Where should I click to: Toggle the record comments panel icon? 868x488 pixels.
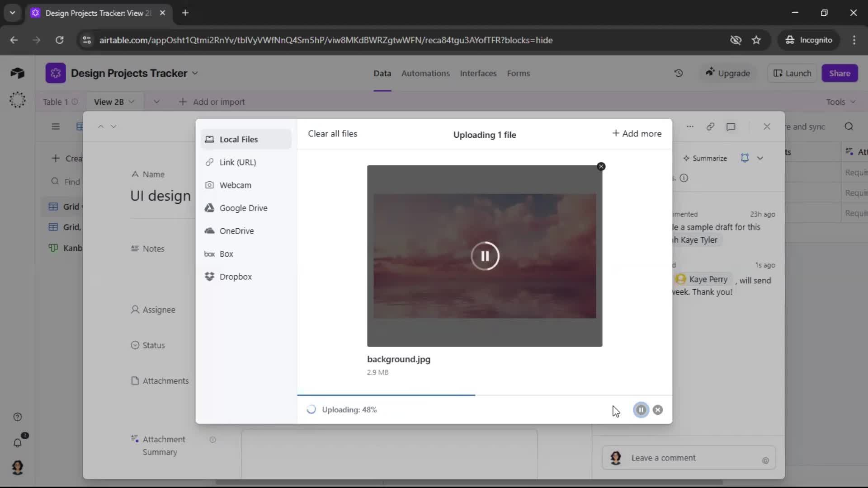click(731, 127)
